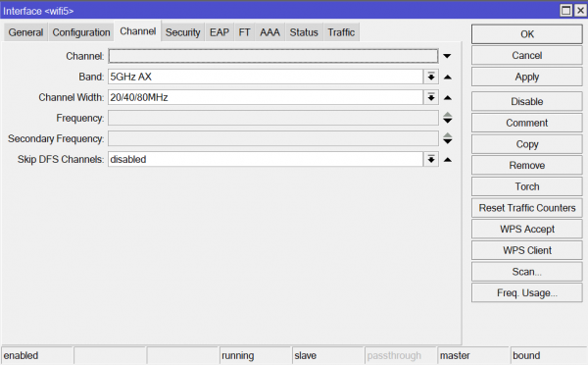Switch to the Configuration tab

[x=81, y=32]
